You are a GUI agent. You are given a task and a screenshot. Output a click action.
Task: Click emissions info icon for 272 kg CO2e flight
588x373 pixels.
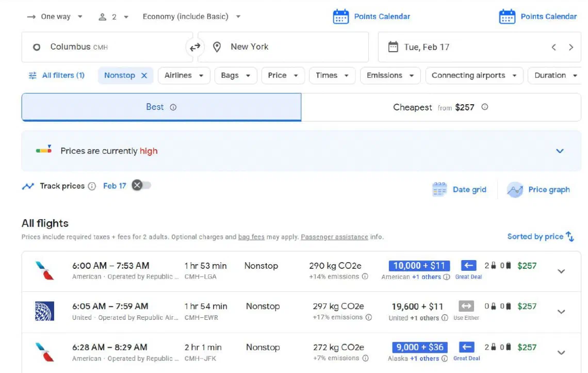click(x=365, y=359)
